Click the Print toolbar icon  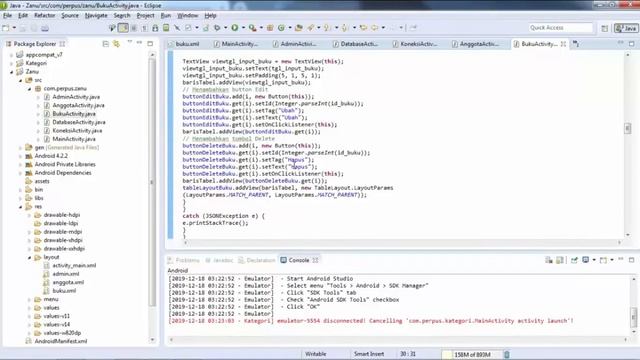[x=45, y=28]
